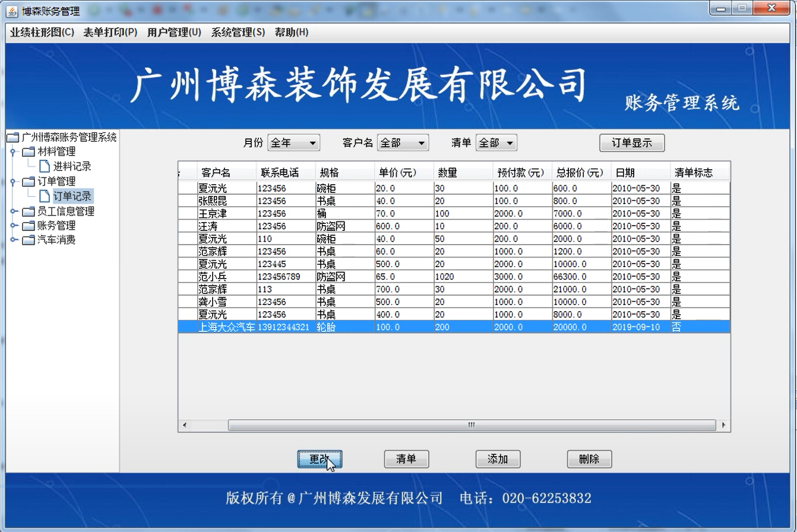Click the unit price cell 600.0
Image resolution: width=797 pixels, height=532 pixels.
(x=404, y=226)
